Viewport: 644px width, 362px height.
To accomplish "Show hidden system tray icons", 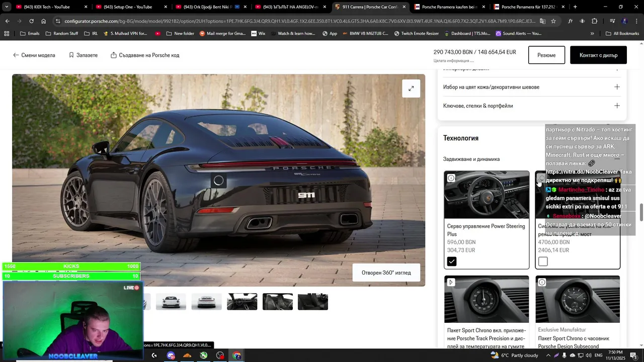I will (548, 355).
